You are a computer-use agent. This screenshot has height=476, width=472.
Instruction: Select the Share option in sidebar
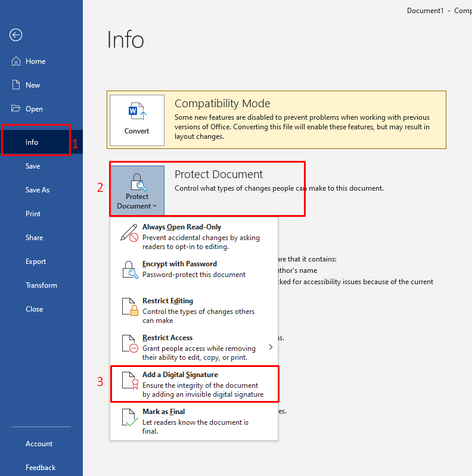[34, 238]
